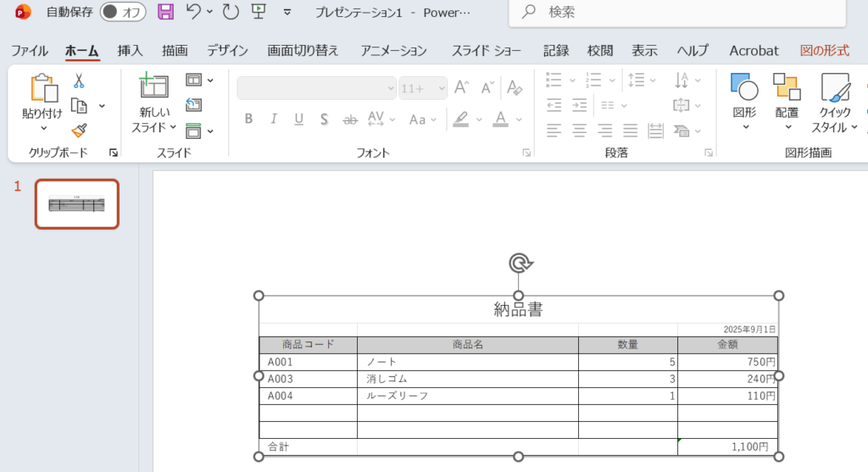Click Decrease Font Size icon

click(487, 88)
